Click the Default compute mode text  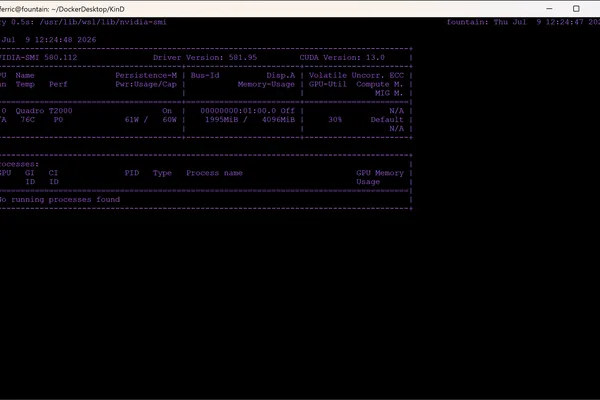coord(387,119)
